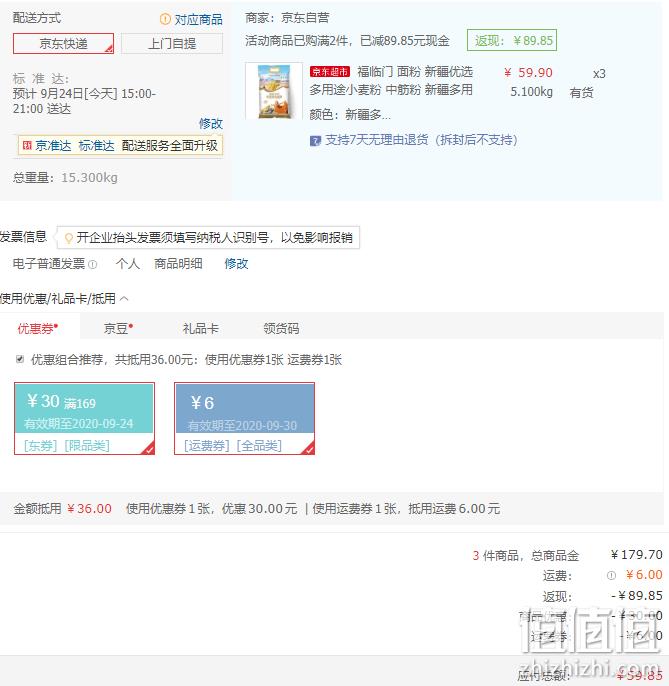Viewport: 669px width, 686px height.
Task: Open 福临门 面粉 product title
Action: [392, 80]
